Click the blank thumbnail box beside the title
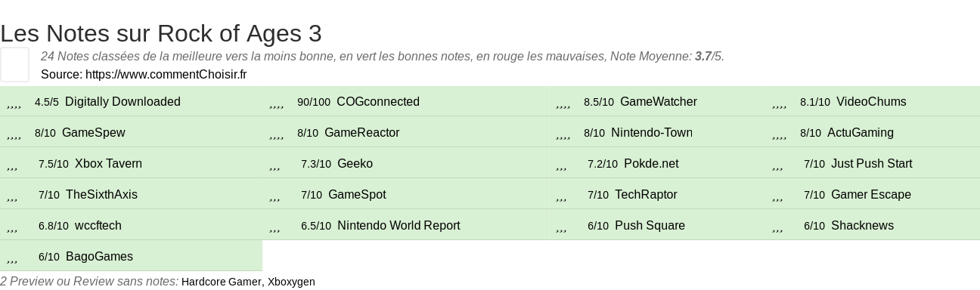The height and width of the screenshot is (290, 980). coord(14,64)
